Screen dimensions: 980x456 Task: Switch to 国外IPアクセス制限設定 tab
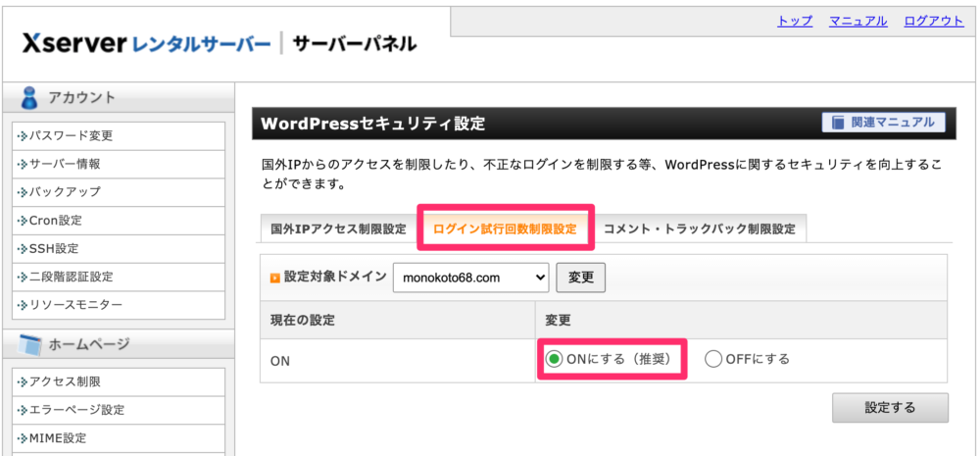[x=338, y=228]
